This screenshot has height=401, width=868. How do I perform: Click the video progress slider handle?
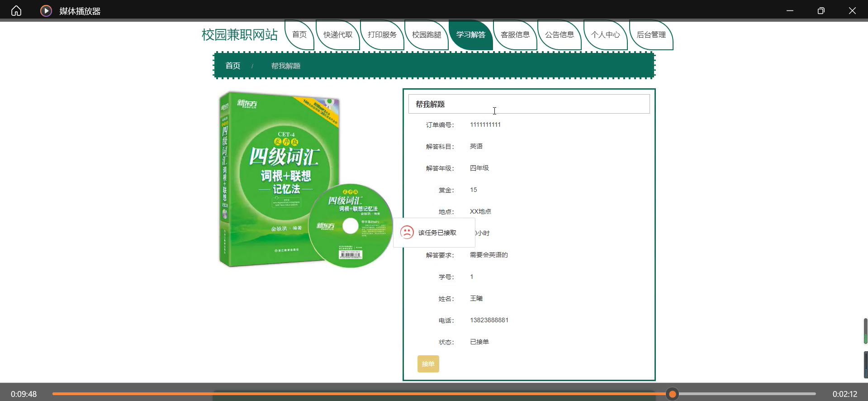[x=673, y=394]
